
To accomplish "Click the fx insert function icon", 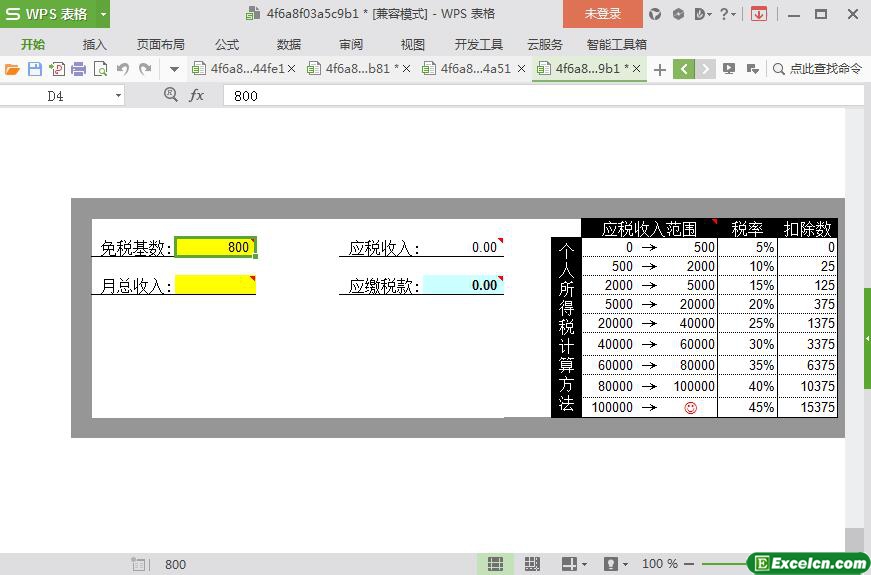I will point(196,96).
